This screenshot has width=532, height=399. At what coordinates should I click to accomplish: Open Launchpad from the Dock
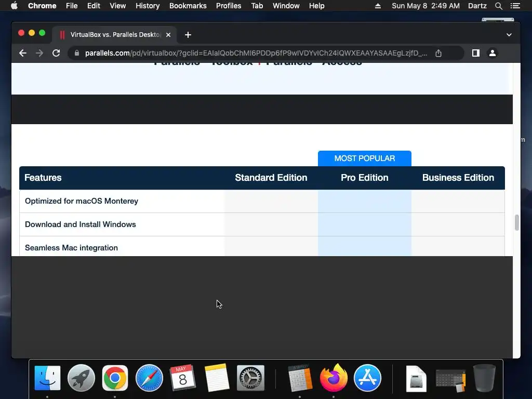pyautogui.click(x=81, y=378)
